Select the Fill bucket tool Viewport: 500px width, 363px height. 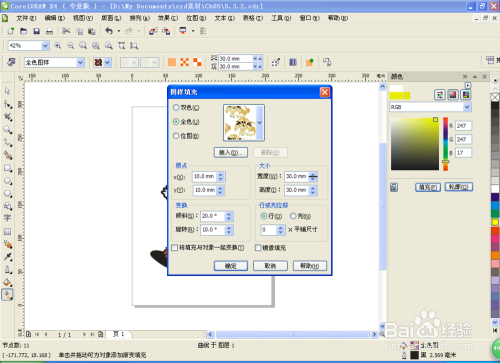[x=7, y=282]
